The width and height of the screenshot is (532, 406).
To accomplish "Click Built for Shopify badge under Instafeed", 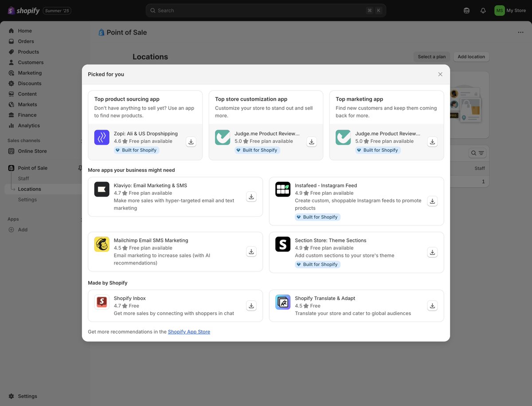I will click(x=317, y=217).
